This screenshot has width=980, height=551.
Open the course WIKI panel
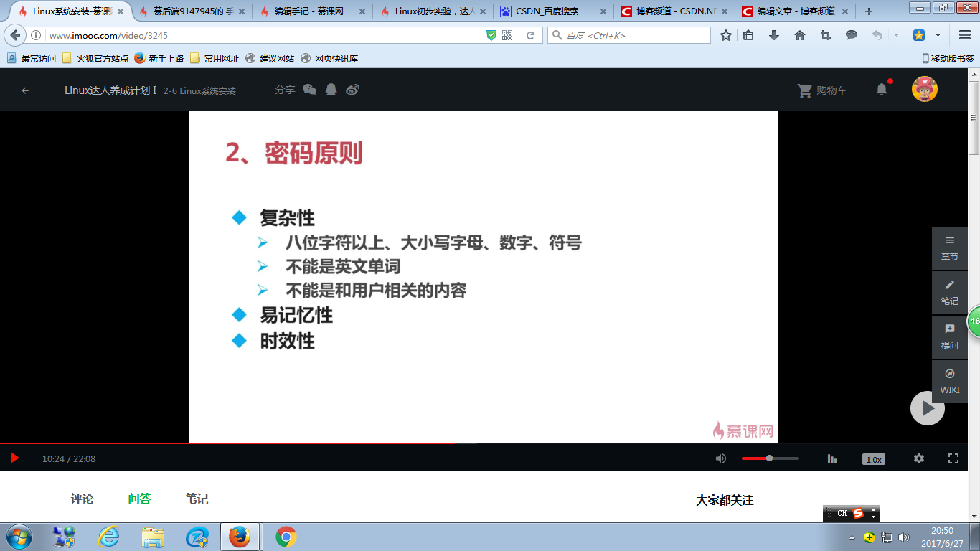[950, 381]
